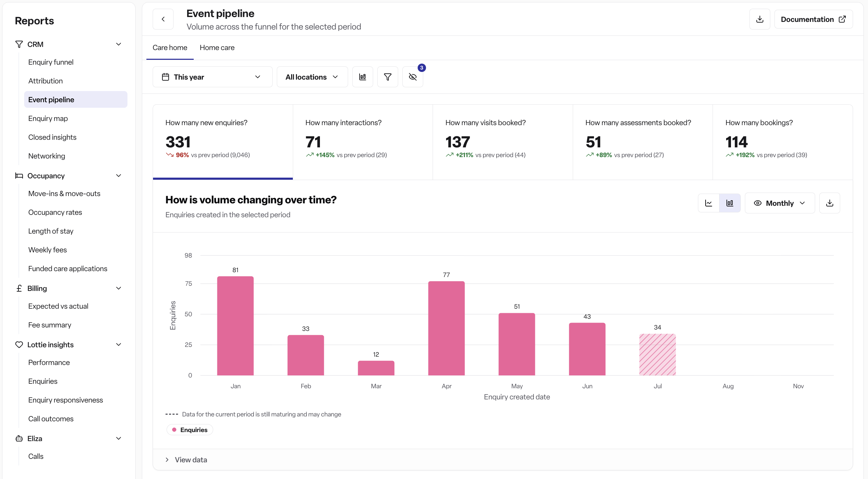
Task: Open Move-ins & move-outs report
Action: 76,194
